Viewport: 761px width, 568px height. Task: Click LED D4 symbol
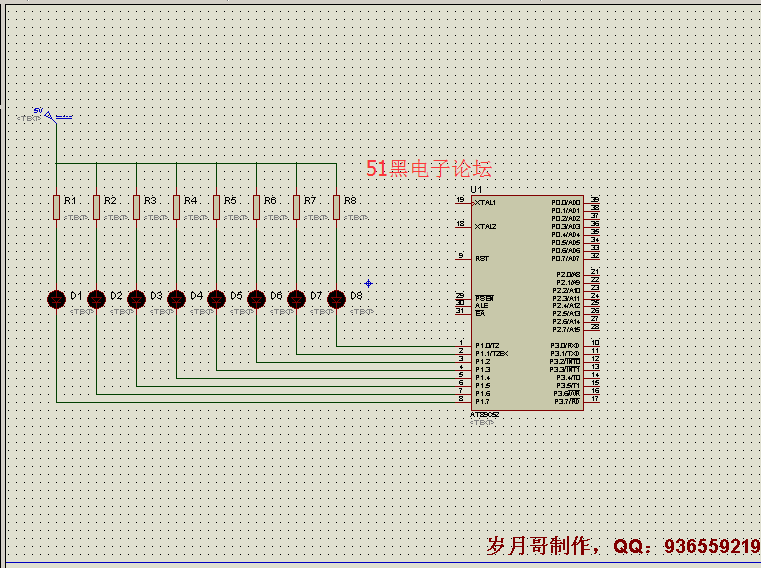[x=176, y=299]
